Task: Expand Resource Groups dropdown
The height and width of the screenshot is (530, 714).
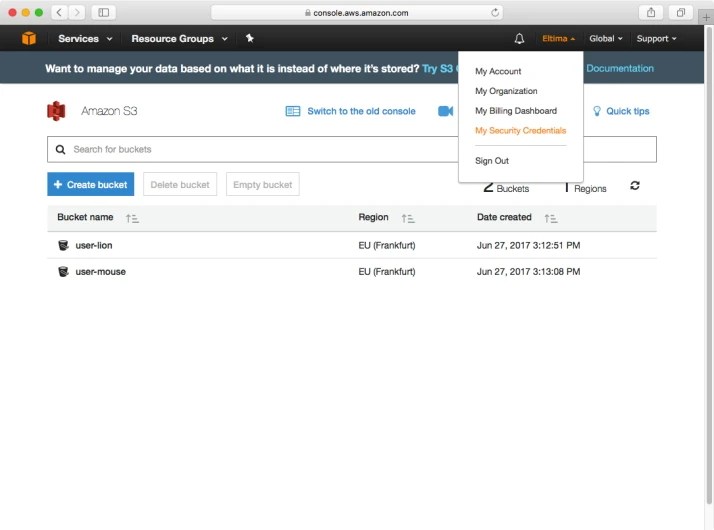Action: [x=179, y=39]
